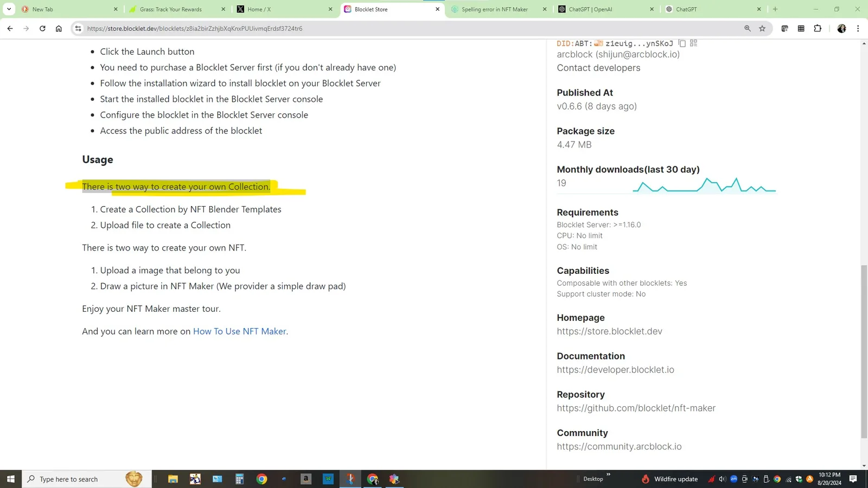Click the 'Composable with other blocklets: Yes' text
The height and width of the screenshot is (488, 868).
pyautogui.click(x=622, y=283)
